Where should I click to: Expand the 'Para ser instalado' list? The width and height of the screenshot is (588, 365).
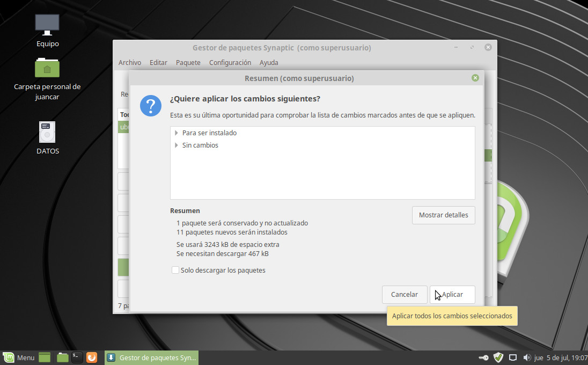click(176, 133)
